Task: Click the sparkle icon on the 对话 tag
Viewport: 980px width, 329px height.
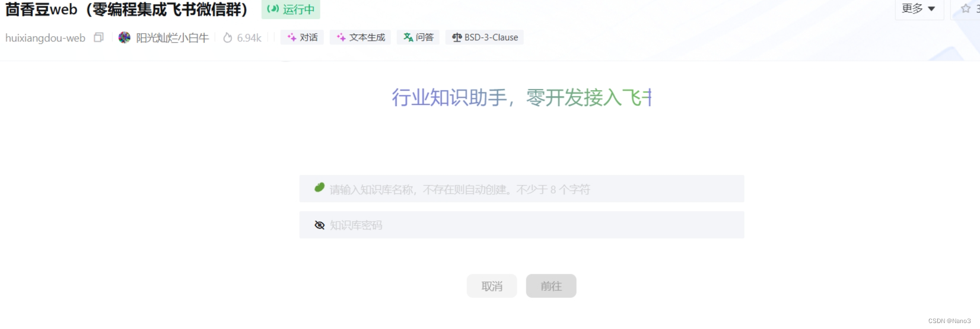Action: 292,37
